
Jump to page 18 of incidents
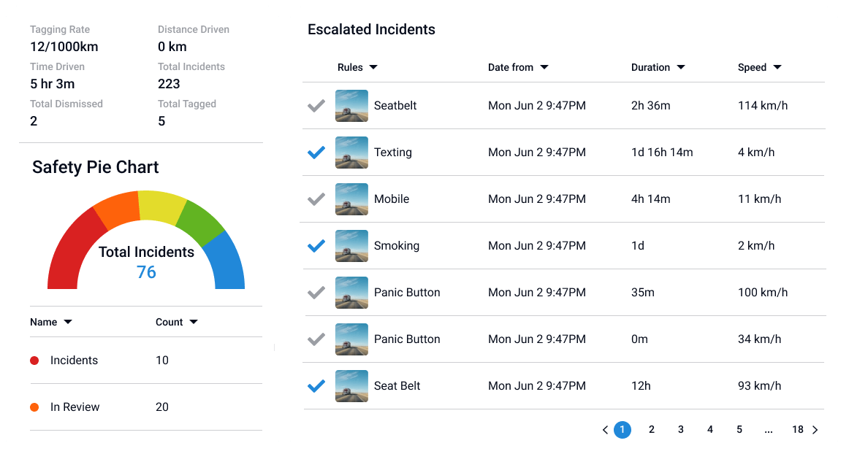[798, 429]
